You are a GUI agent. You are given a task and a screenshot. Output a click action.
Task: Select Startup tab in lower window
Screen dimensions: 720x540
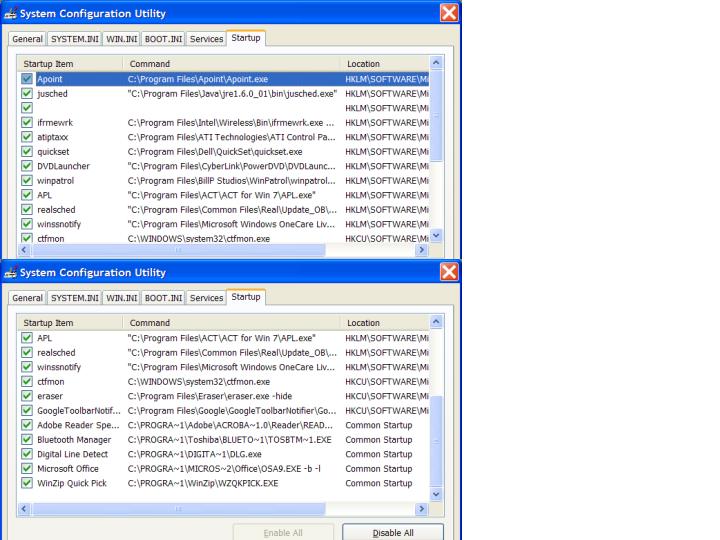point(246,297)
